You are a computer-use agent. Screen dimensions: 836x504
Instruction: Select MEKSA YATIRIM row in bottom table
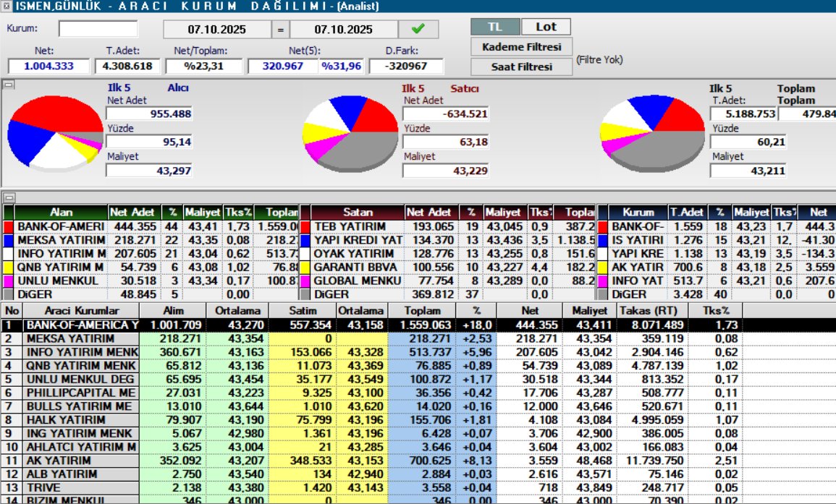pyautogui.click(x=418, y=338)
